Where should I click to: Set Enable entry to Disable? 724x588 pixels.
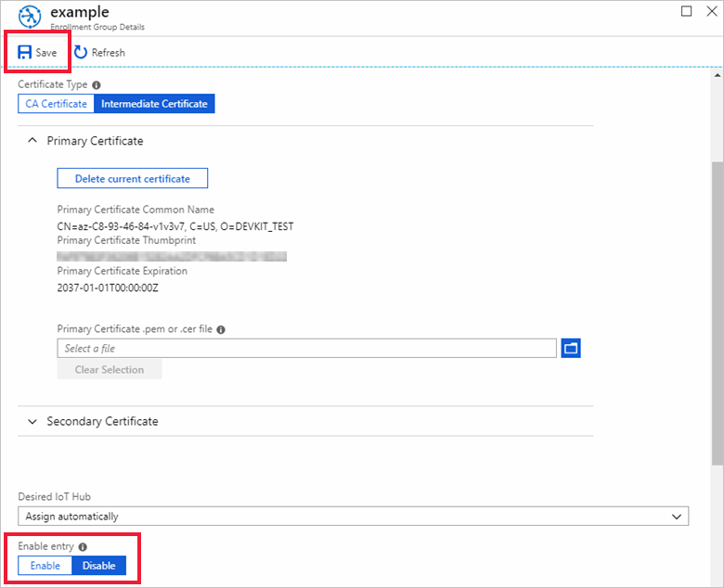pyautogui.click(x=98, y=566)
